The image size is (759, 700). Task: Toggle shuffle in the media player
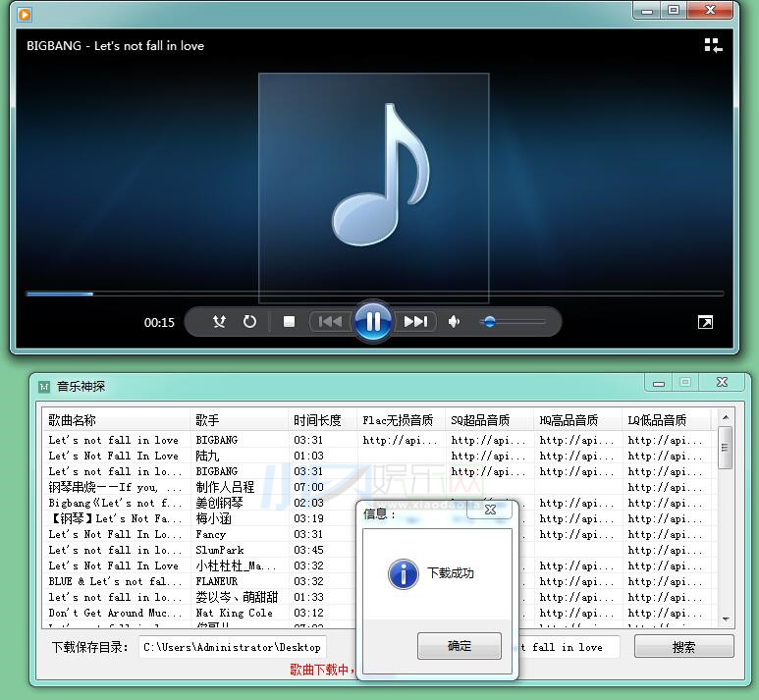219,321
